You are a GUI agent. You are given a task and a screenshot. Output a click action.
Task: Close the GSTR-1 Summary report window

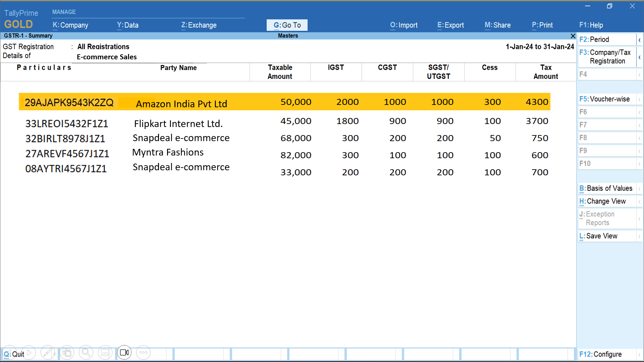[x=573, y=36]
